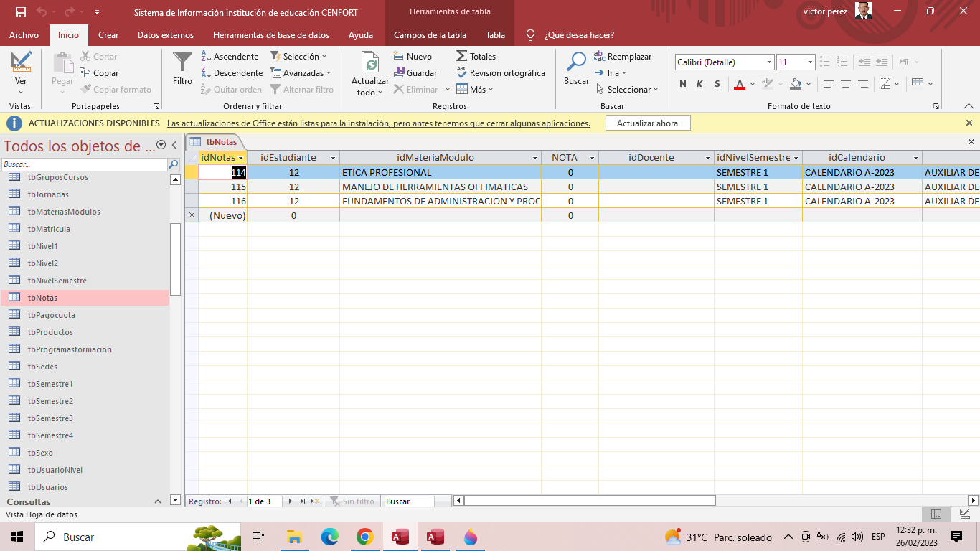Click Actualizar todo refresh icon
Image resolution: width=980 pixels, height=551 pixels.
pyautogui.click(x=370, y=63)
